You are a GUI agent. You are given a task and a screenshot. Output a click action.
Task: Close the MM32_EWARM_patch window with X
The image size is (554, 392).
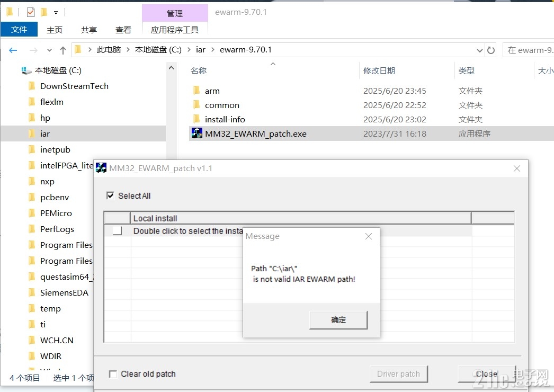517,168
